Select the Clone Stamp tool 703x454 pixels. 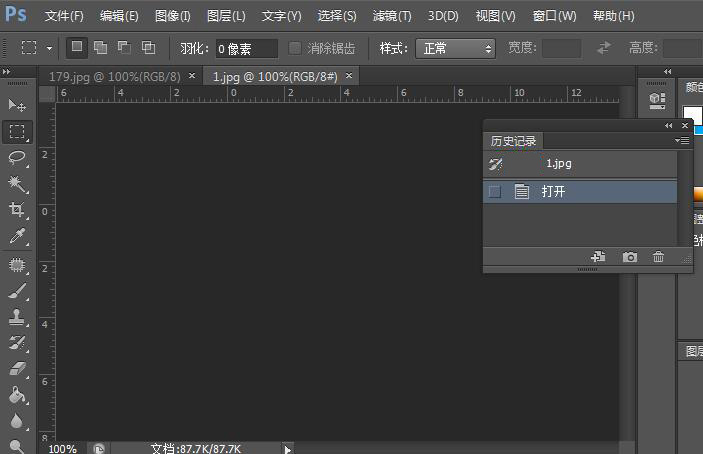pos(17,317)
